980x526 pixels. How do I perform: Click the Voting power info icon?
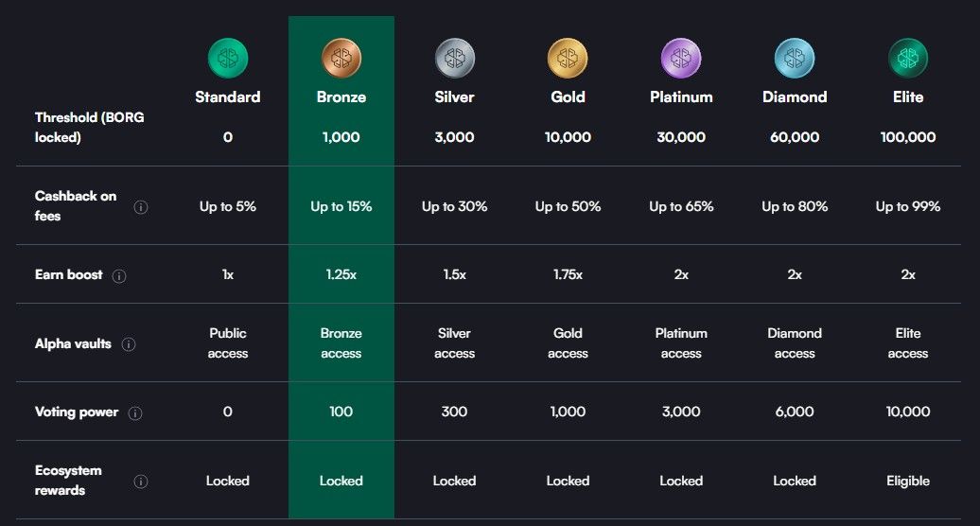coord(135,412)
